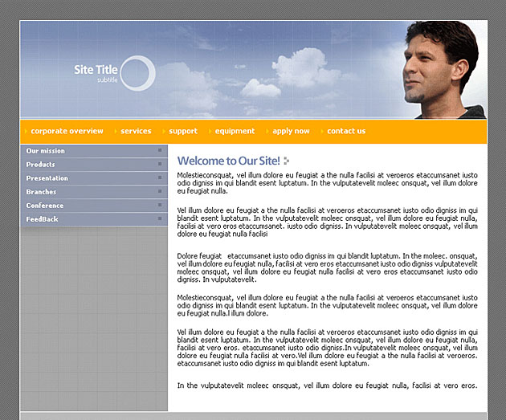Open the FeedBack sidebar link
The height and width of the screenshot is (420, 506).
pos(43,219)
